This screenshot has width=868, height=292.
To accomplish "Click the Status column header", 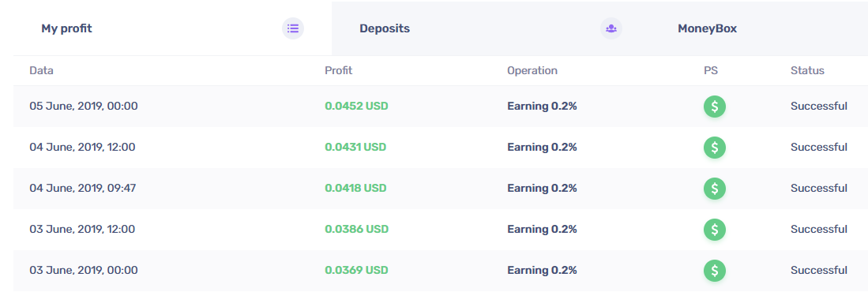I will click(x=807, y=71).
